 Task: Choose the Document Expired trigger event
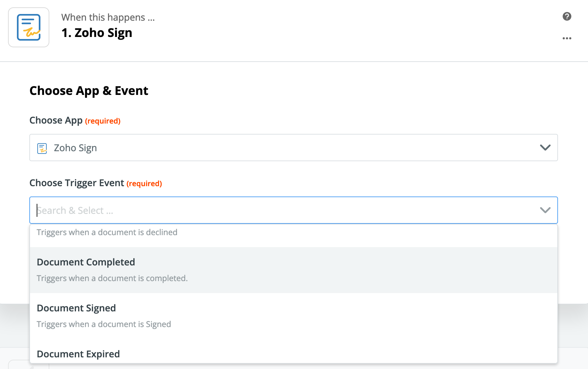coord(78,354)
